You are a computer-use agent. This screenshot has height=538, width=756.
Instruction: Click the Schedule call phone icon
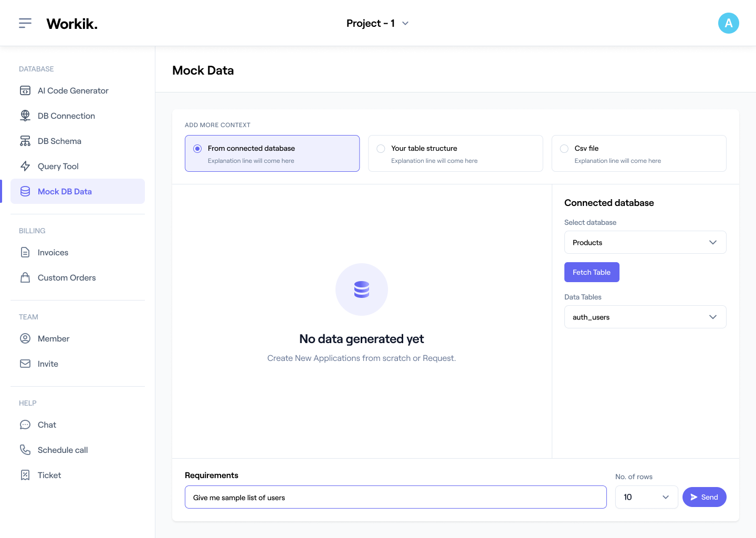point(25,450)
